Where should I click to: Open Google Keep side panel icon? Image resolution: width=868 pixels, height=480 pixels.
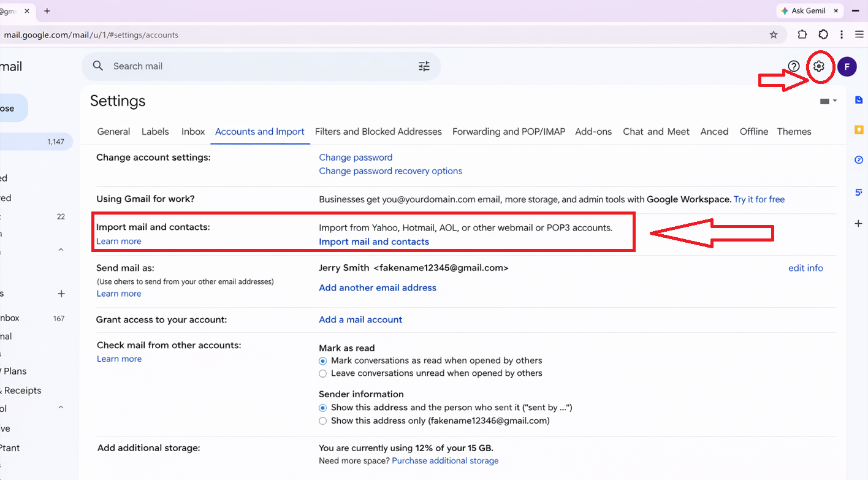(x=859, y=129)
